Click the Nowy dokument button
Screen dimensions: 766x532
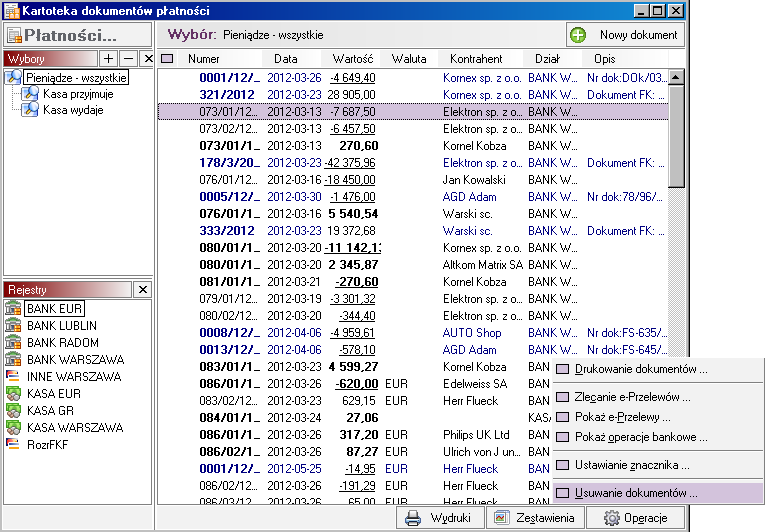(625, 35)
